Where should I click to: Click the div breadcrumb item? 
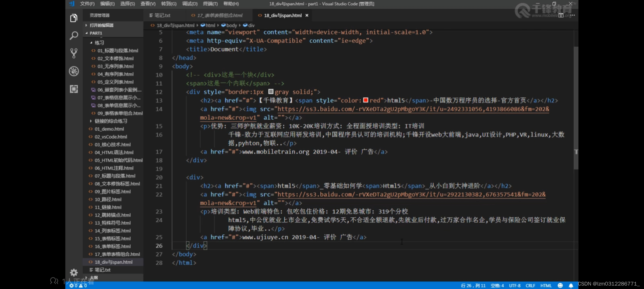coord(249,25)
